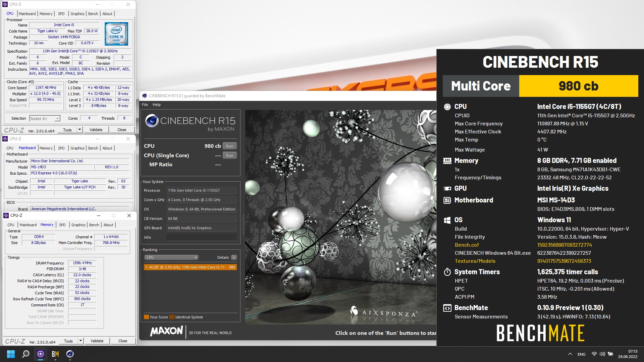This screenshot has width=644, height=362.
Task: Click the 1,625,375 timer calls text
Action: pyautogui.click(x=568, y=272)
